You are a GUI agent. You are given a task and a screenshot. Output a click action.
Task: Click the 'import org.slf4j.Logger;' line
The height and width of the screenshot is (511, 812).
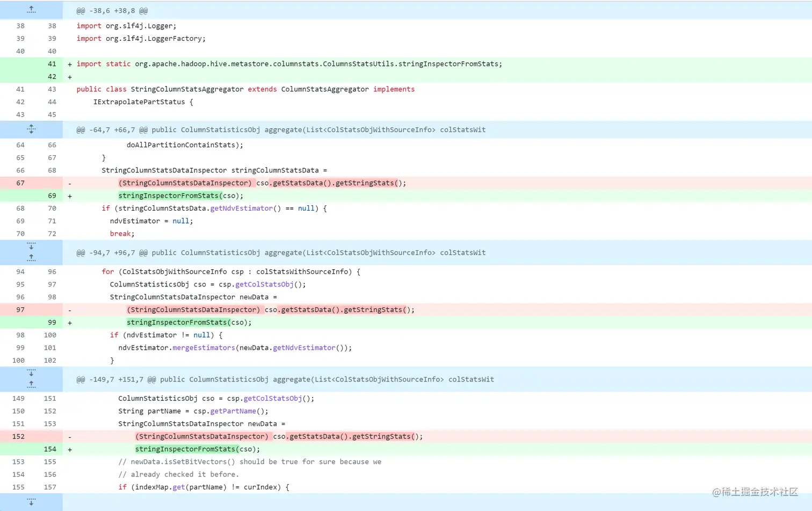(126, 26)
